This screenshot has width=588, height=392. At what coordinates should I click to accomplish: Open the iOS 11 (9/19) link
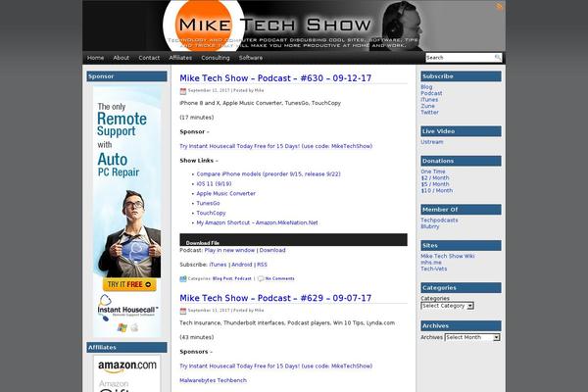(214, 184)
